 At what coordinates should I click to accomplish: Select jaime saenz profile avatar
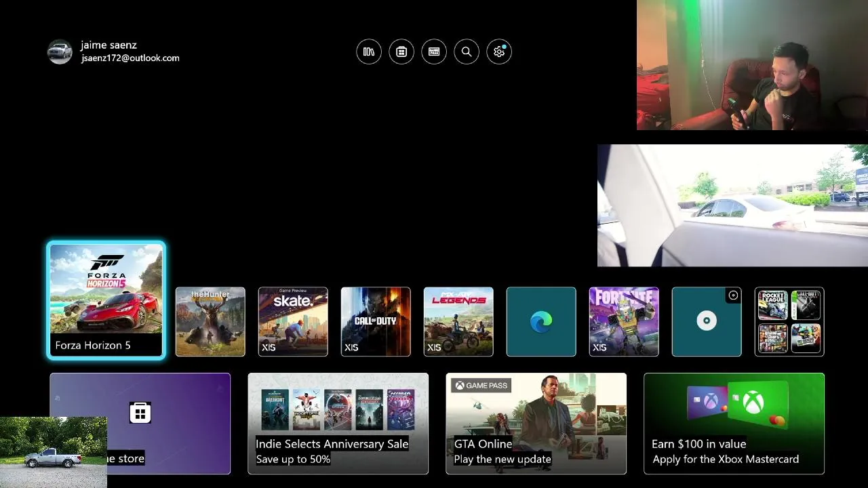point(60,52)
